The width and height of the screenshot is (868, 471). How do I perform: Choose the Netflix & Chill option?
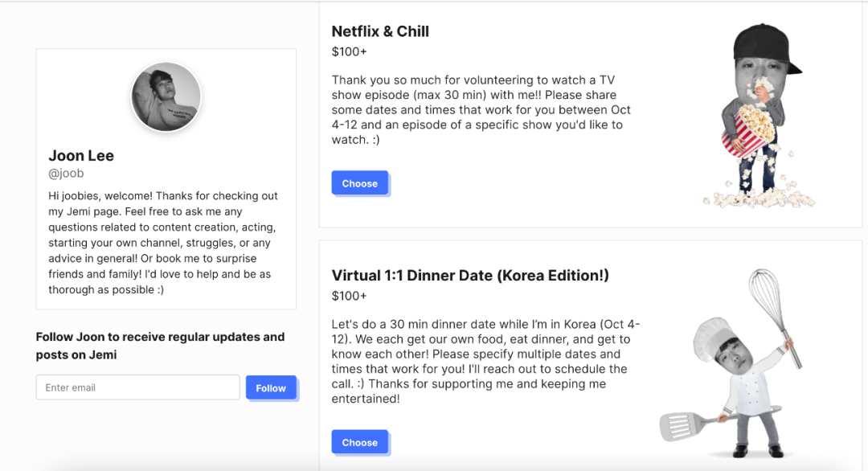tap(359, 183)
